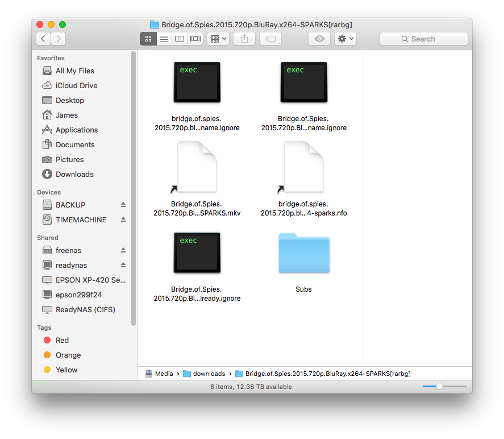Image resolution: width=504 pixels, height=439 pixels.
Task: Open the item arrangement dropdown
Action: (218, 39)
